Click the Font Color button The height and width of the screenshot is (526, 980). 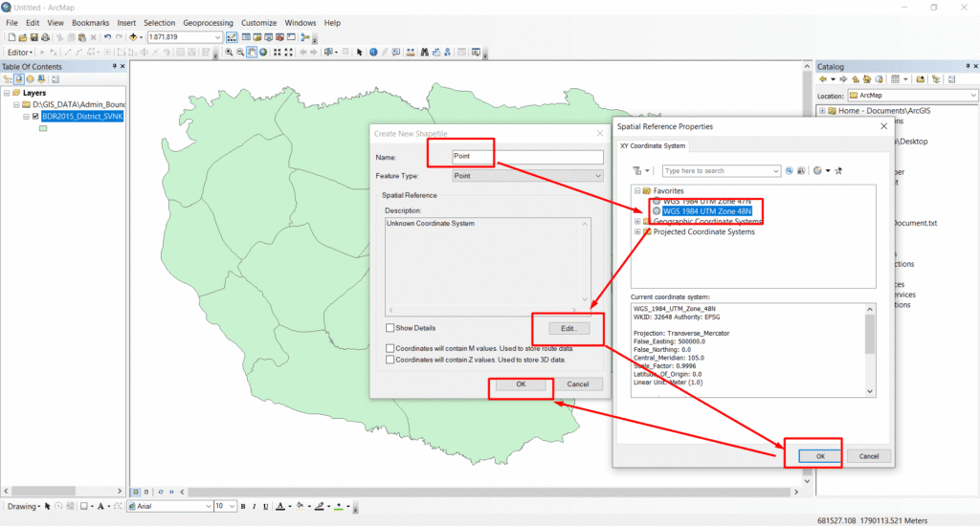(280, 507)
